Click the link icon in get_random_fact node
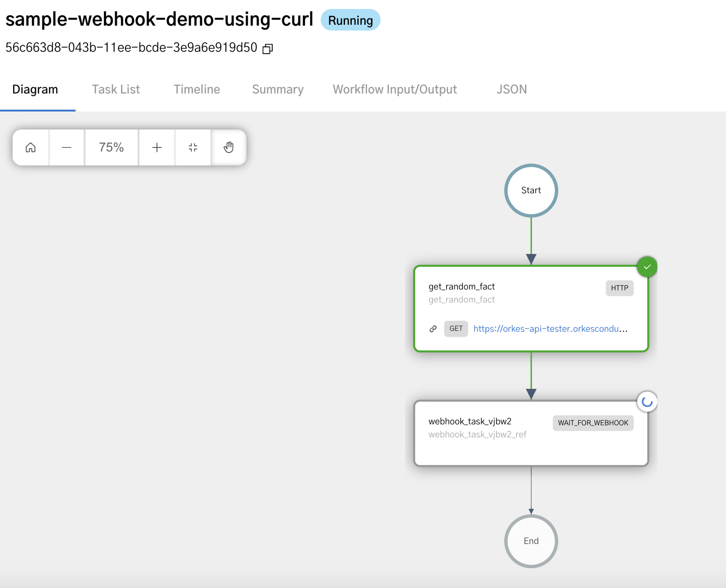 point(433,329)
